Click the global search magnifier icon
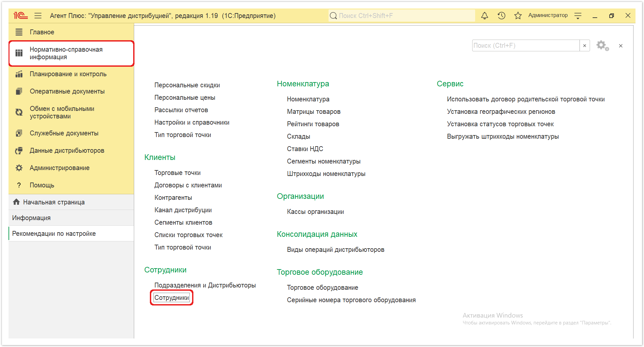This screenshot has height=347, width=644. 333,16
